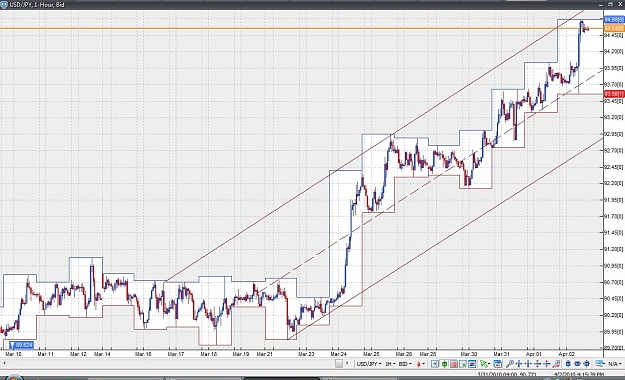Click the first blue-framed window icon after the candle dropdown
The width and height of the screenshot is (625, 380).
coord(435,364)
